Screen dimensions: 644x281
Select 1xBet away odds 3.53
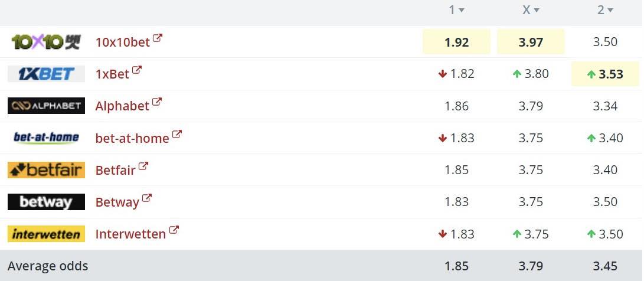click(606, 74)
